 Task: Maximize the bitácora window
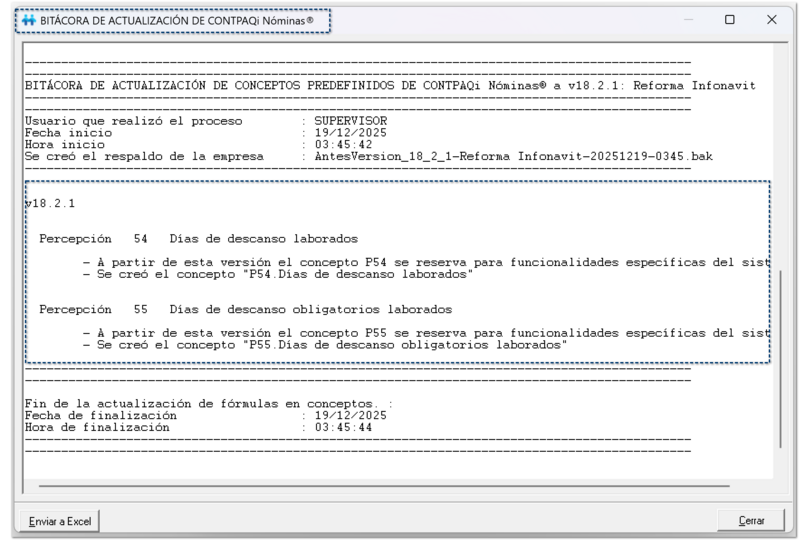pyautogui.click(x=730, y=20)
